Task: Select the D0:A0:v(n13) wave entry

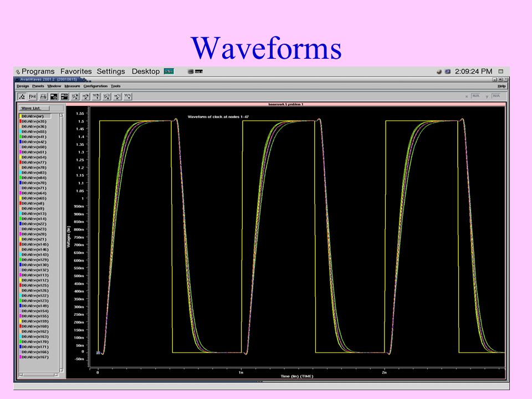Action: (x=34, y=213)
